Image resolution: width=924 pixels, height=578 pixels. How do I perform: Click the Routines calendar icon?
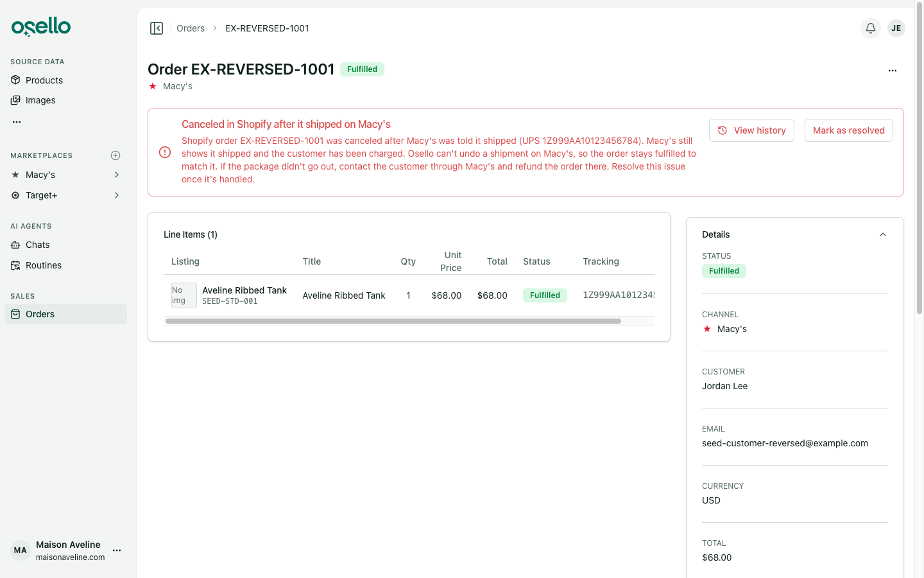[x=15, y=265]
